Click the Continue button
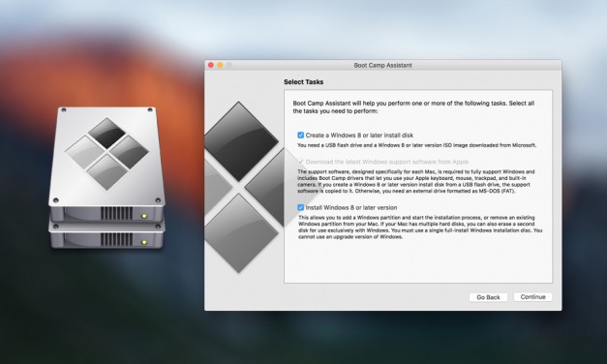This screenshot has height=364, width=607. [x=532, y=297]
